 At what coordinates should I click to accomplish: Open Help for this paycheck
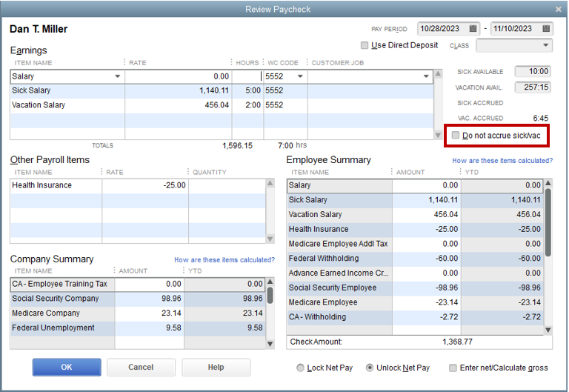point(216,368)
